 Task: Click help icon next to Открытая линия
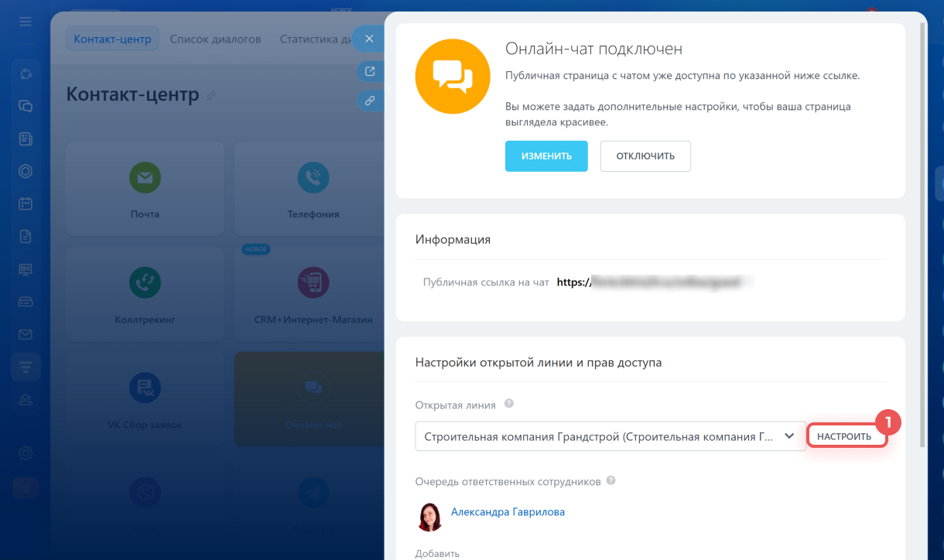(x=509, y=404)
